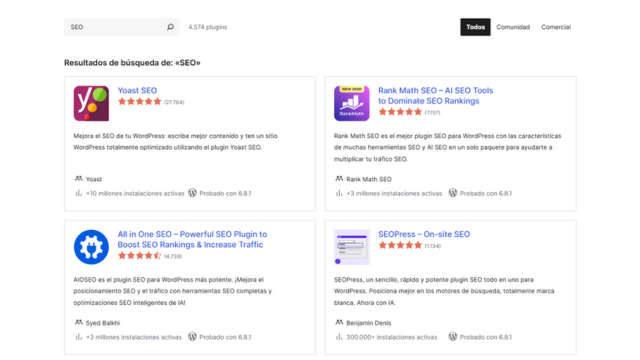Click the author icon beside Syed Balkhi
640x360 pixels.
[79, 322]
